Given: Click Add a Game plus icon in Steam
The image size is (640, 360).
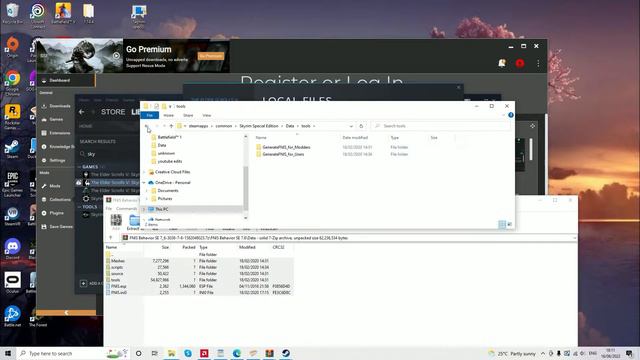Looking at the screenshot, I should pos(83,283).
